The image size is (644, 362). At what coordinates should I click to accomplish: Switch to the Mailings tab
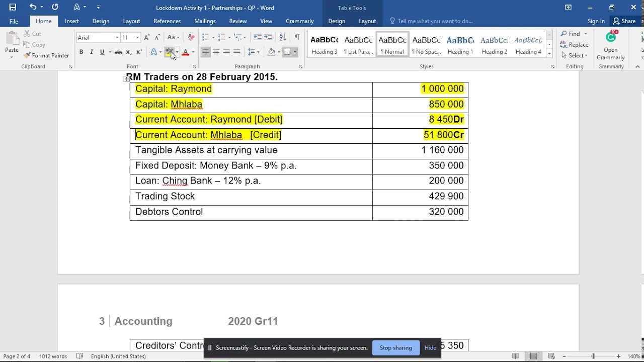(x=205, y=21)
